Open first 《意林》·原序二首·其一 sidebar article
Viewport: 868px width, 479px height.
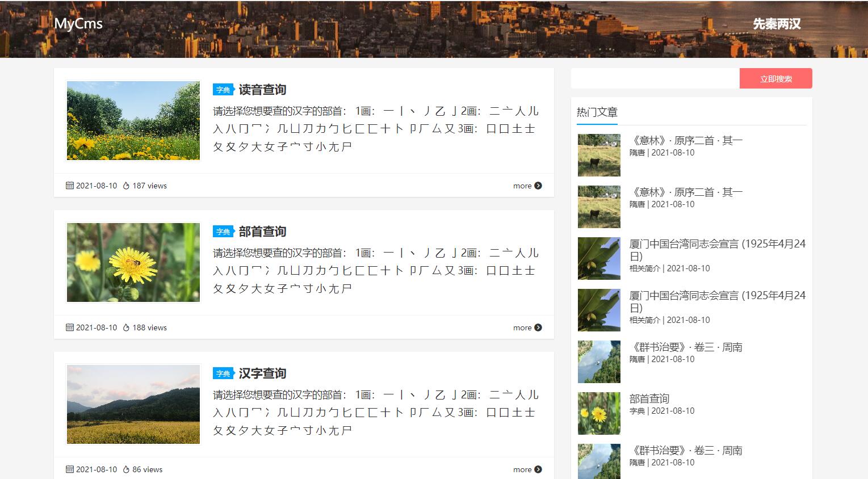pos(686,140)
